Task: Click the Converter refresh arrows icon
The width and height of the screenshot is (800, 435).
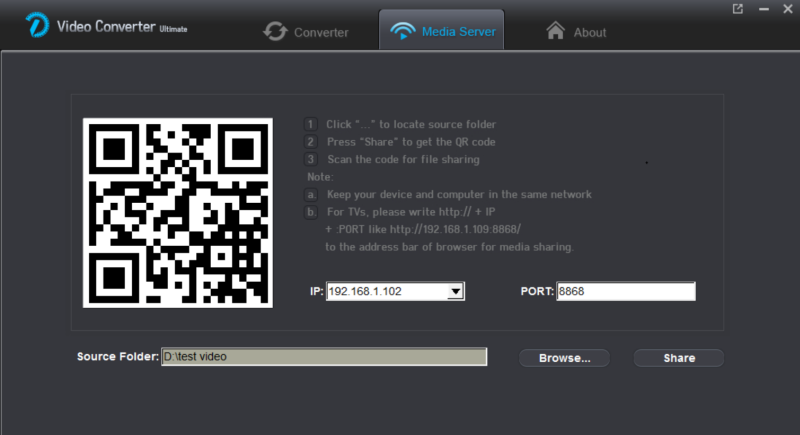Action: [x=276, y=32]
